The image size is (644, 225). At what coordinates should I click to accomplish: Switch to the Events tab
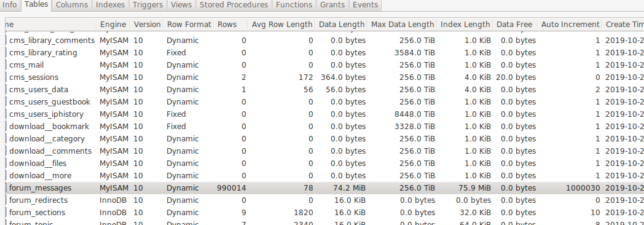365,6
